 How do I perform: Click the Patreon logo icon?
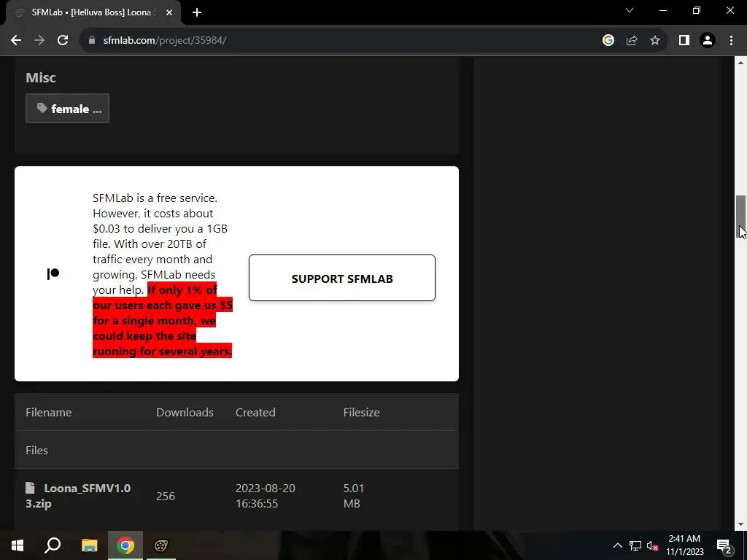tap(53, 274)
